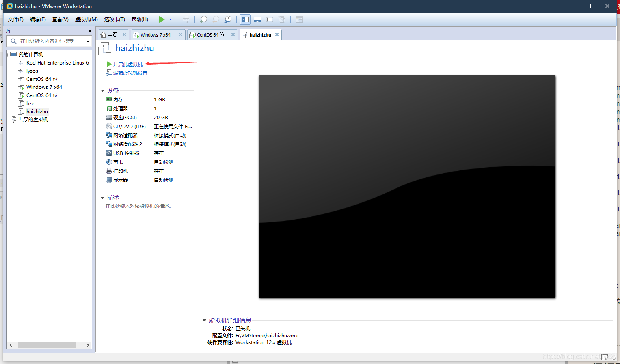Open the library search filter dropdown

[x=88, y=41]
